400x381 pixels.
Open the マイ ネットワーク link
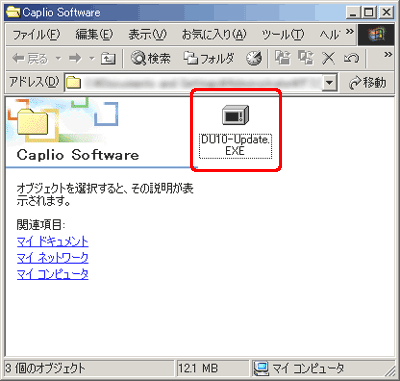click(52, 258)
